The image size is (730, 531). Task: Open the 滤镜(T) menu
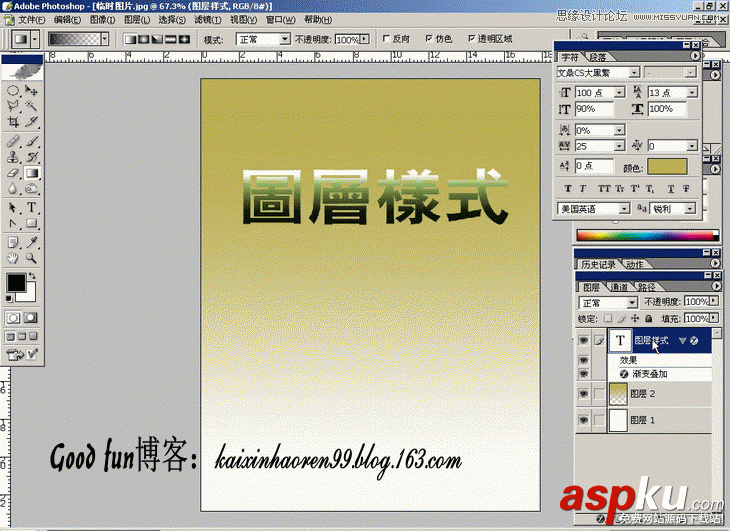[x=208, y=20]
